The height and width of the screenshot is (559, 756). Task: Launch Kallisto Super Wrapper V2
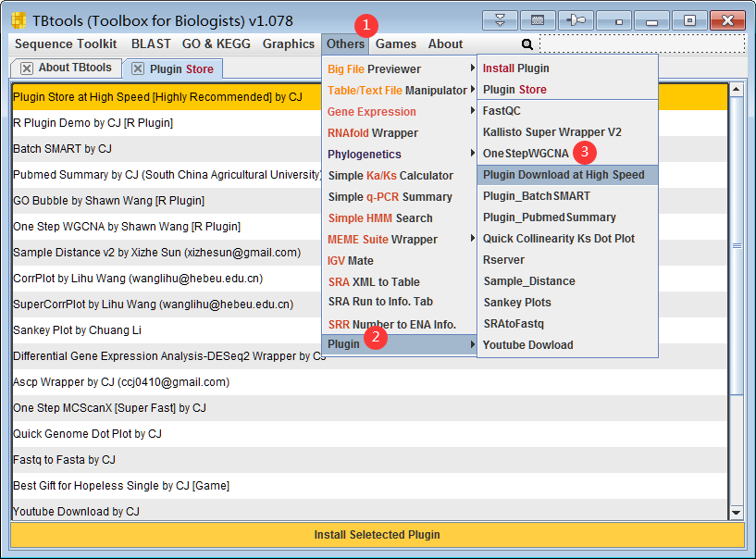coord(567,131)
